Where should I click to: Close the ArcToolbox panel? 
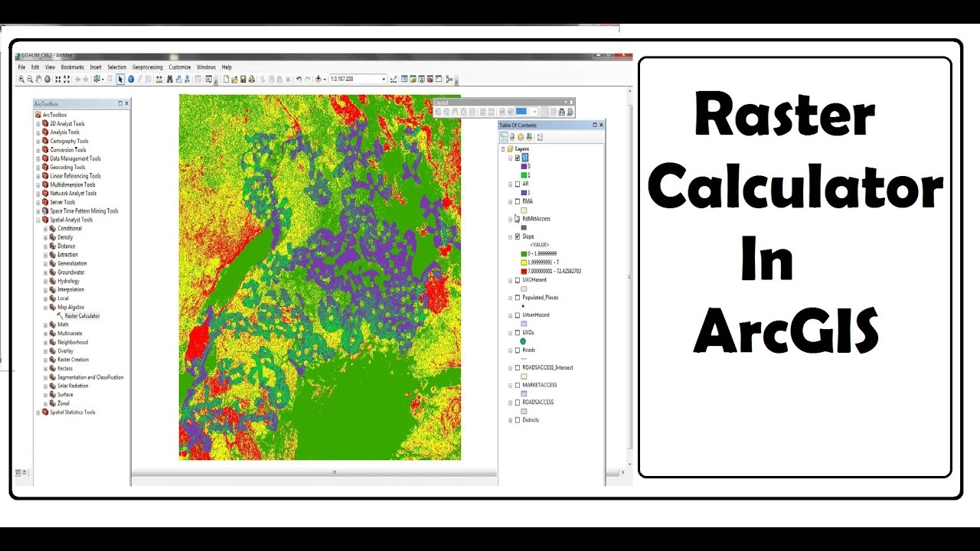point(126,103)
